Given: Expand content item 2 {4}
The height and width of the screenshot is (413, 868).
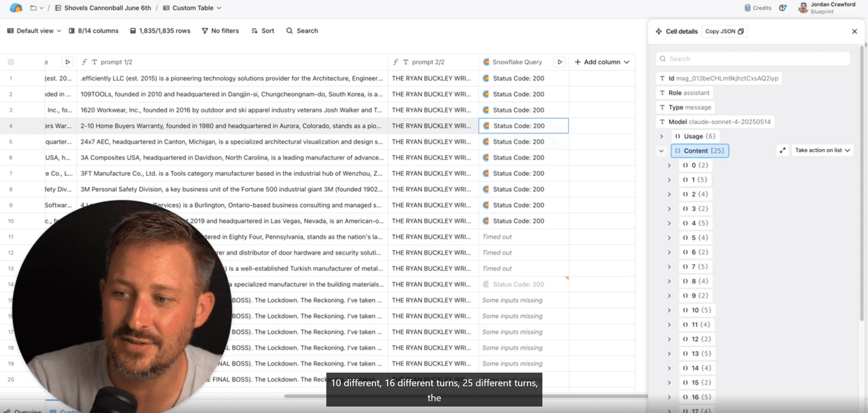Looking at the screenshot, I should [x=669, y=194].
